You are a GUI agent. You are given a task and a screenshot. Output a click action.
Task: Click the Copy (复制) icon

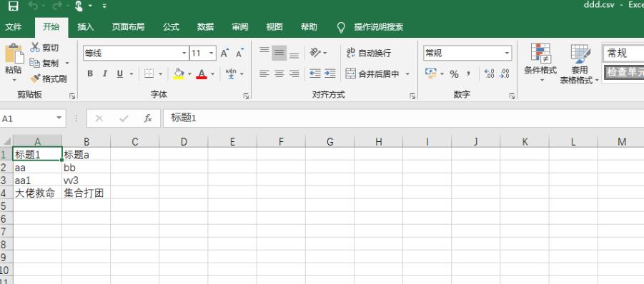34,63
